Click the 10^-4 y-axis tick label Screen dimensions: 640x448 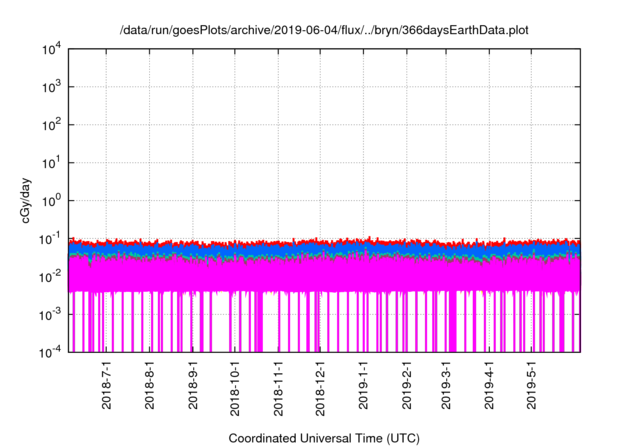tap(50, 352)
